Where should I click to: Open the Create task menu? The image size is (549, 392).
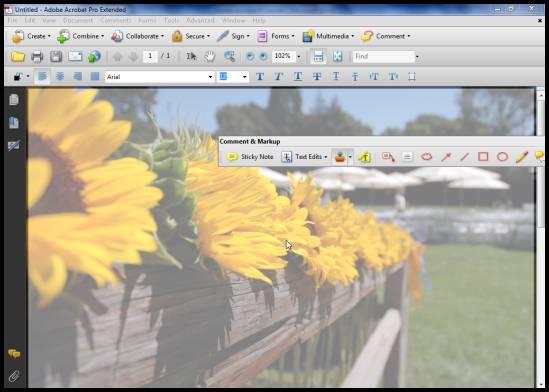[31, 36]
